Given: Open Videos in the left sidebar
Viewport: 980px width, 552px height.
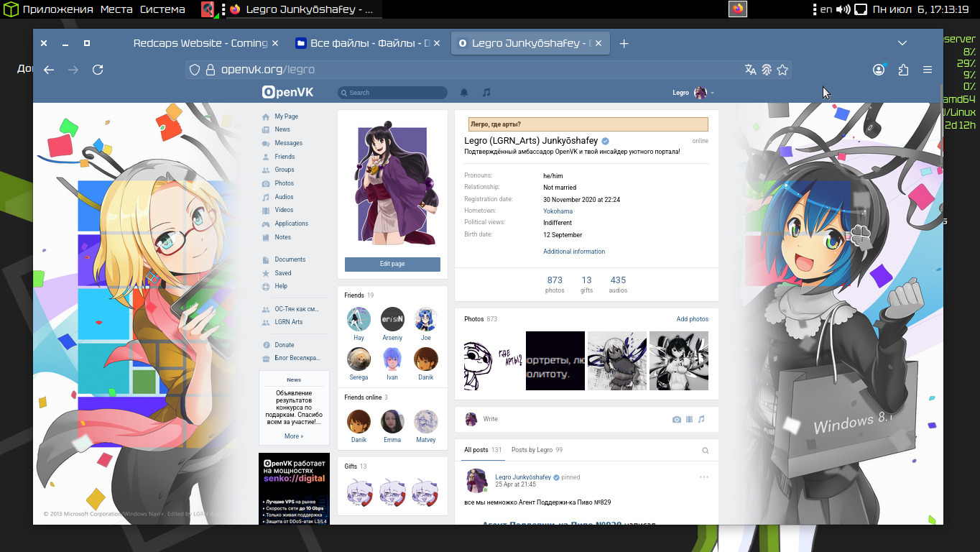Looking at the screenshot, I should point(284,210).
